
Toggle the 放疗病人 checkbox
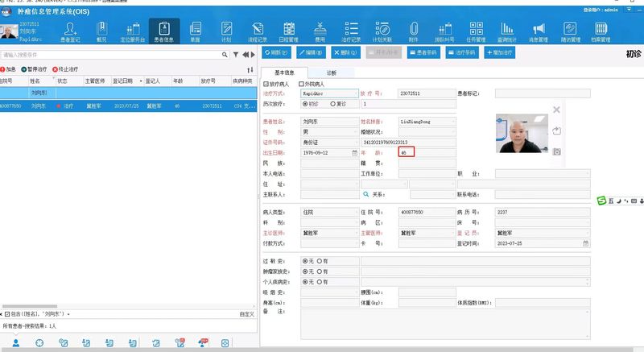(266, 84)
